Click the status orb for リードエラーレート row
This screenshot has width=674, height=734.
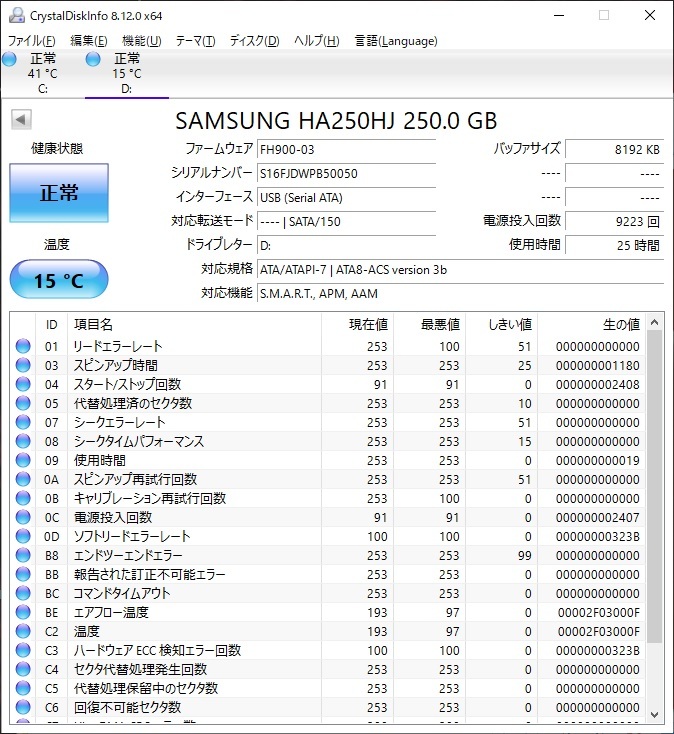click(x=23, y=346)
